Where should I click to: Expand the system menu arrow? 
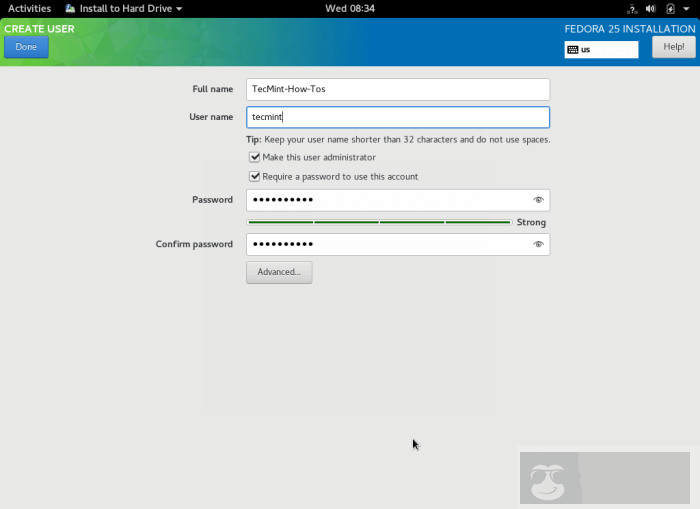click(686, 8)
